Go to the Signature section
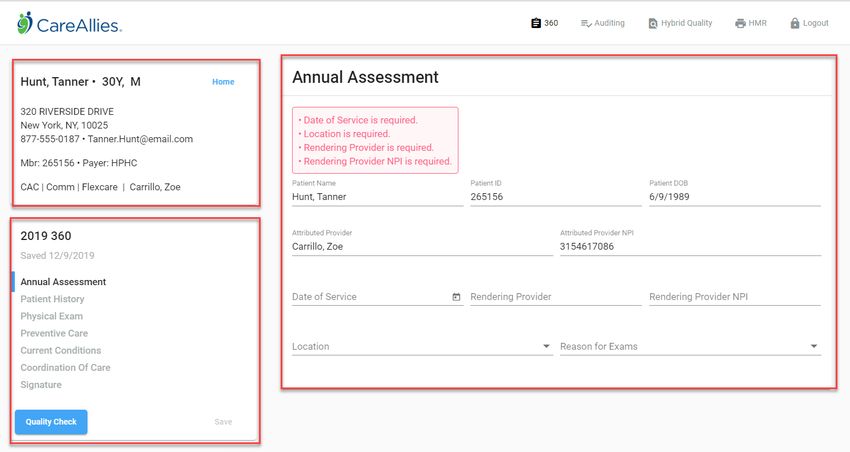 tap(41, 385)
